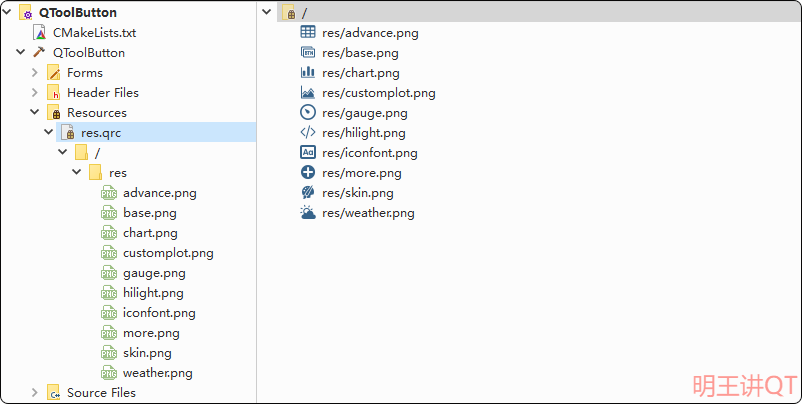
Task: Click the PNG icon for chart.png
Action: (109, 233)
